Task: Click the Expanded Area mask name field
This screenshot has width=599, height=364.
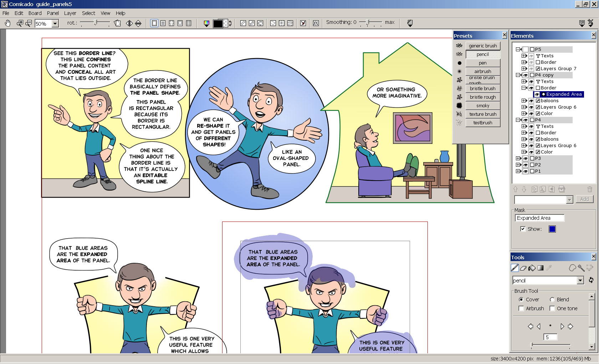Action: (x=539, y=218)
